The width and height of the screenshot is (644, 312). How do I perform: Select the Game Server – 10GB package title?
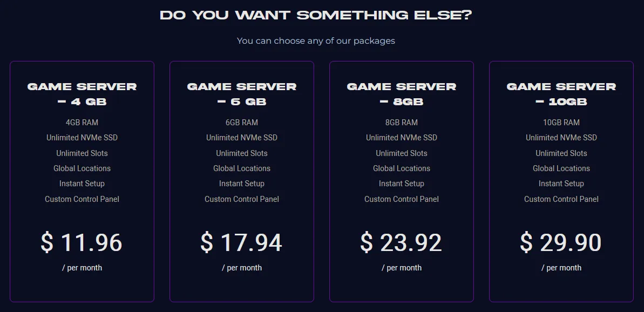coord(561,94)
